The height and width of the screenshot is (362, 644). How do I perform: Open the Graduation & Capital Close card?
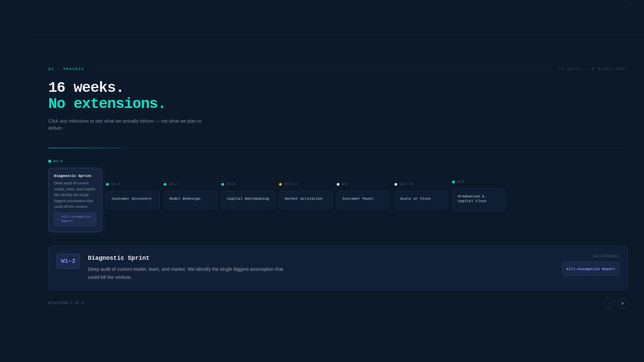pyautogui.click(x=479, y=200)
